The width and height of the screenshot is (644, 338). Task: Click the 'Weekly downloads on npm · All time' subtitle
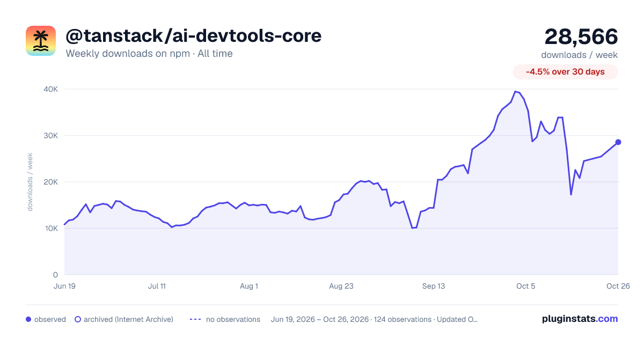[x=149, y=54]
